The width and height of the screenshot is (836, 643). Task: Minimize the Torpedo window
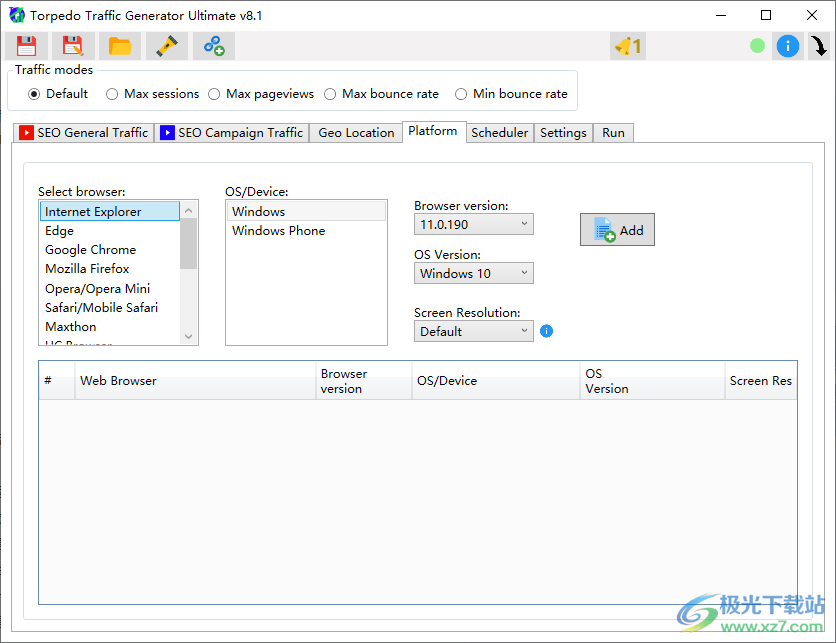coord(721,15)
